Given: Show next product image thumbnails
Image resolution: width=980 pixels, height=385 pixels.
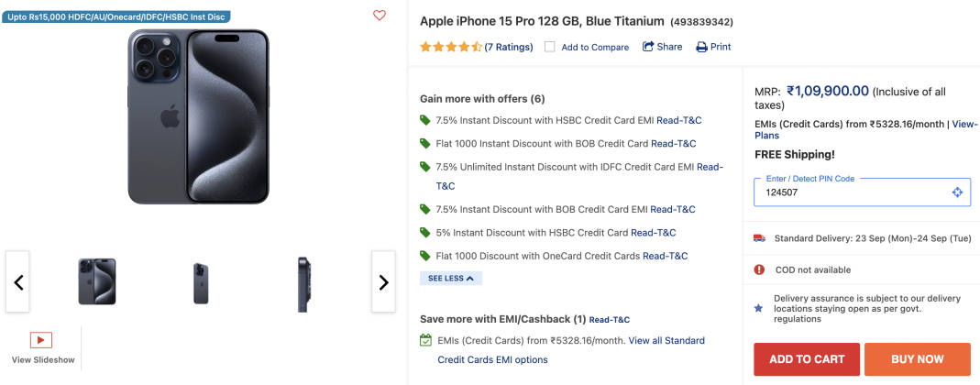Looking at the screenshot, I should 383,282.
